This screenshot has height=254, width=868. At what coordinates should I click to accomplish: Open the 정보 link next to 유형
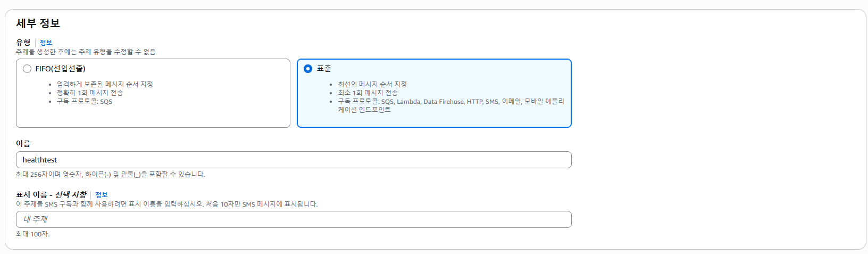46,43
